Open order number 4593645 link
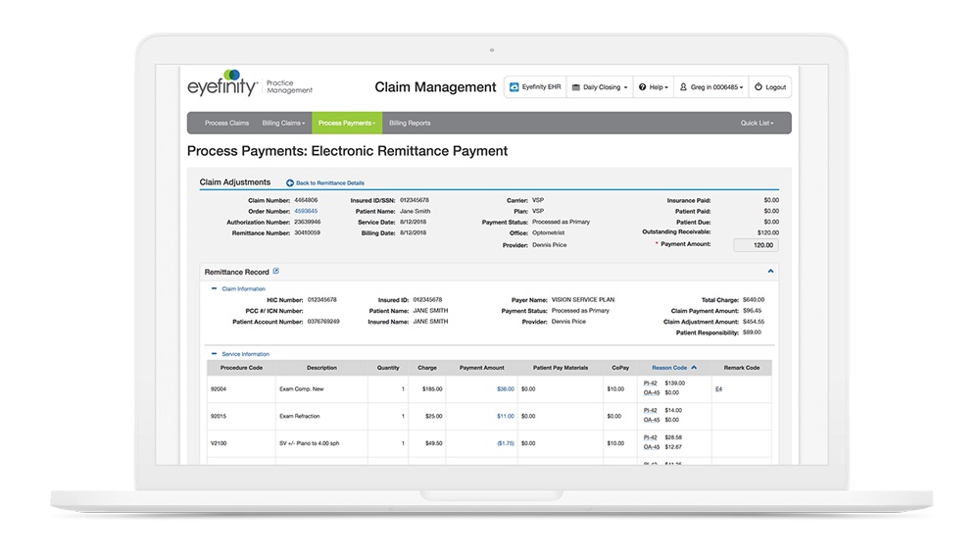Image resolution: width=980 pixels, height=560 pixels. [306, 212]
